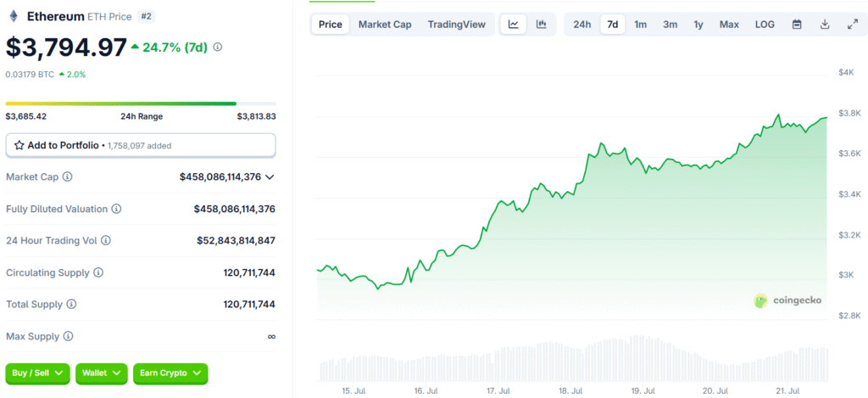Click the $52,843,814,847 trading volume value
The image size is (868, 398).
point(236,240)
